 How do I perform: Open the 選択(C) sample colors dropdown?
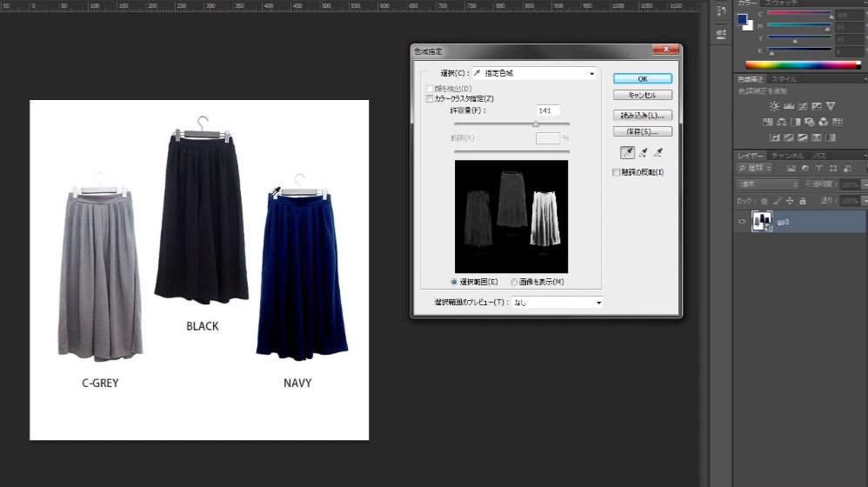point(534,73)
